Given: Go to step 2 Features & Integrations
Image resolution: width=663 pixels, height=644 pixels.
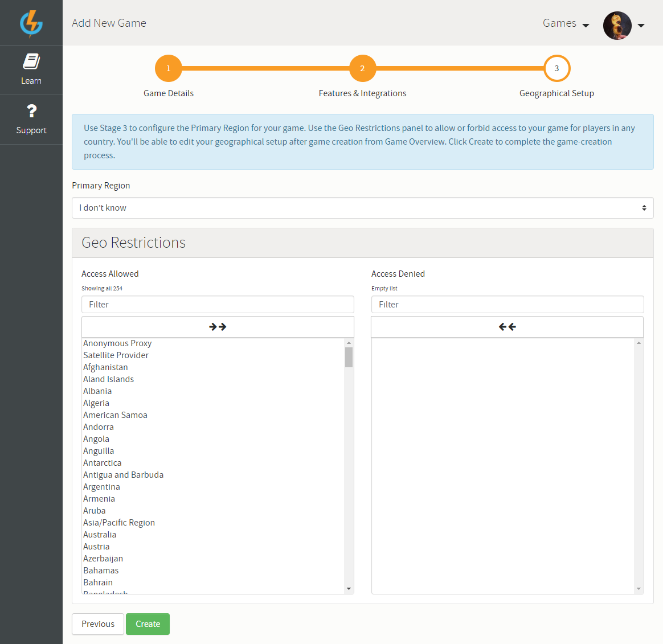Looking at the screenshot, I should [362, 68].
